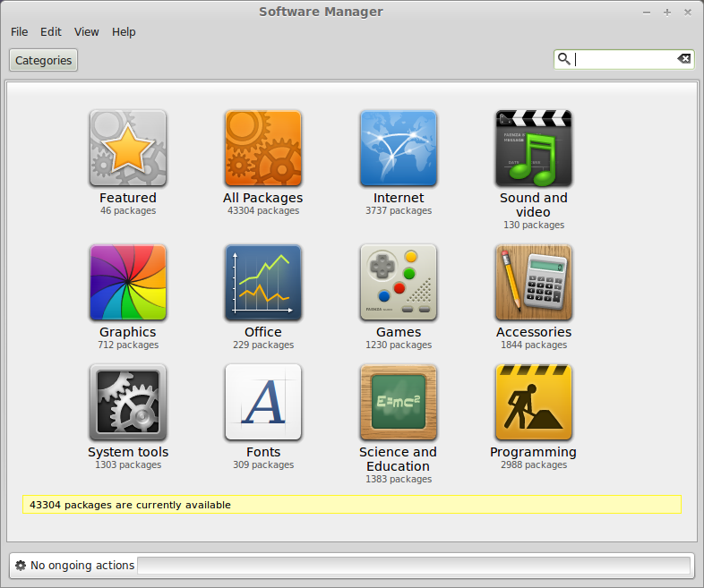Screen dimensions: 704x588
Task: Clear the search box with the backspace icon
Action: coord(684,59)
